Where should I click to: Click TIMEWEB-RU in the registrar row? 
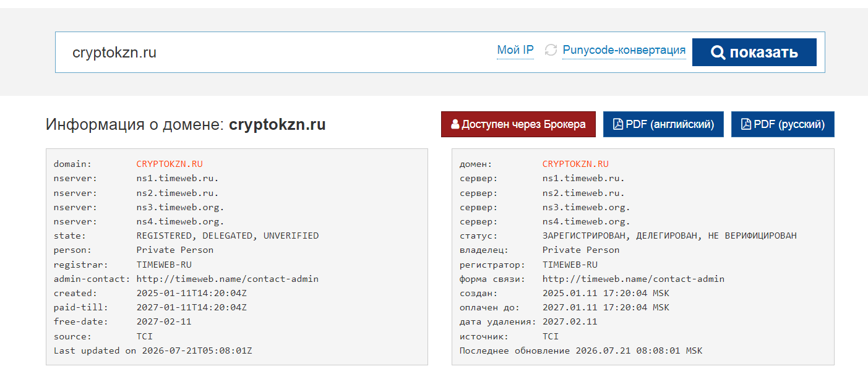[164, 265]
